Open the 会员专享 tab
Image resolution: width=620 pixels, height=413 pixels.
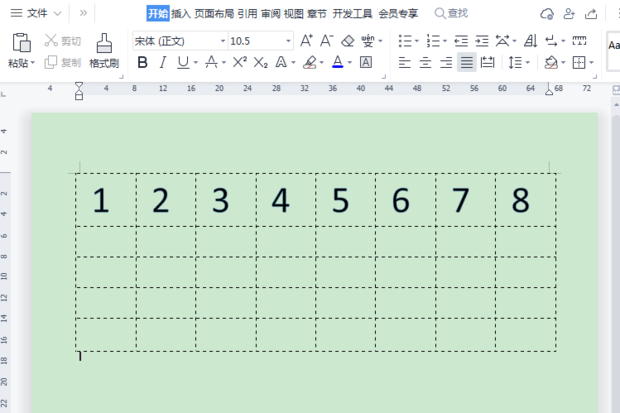coord(398,14)
